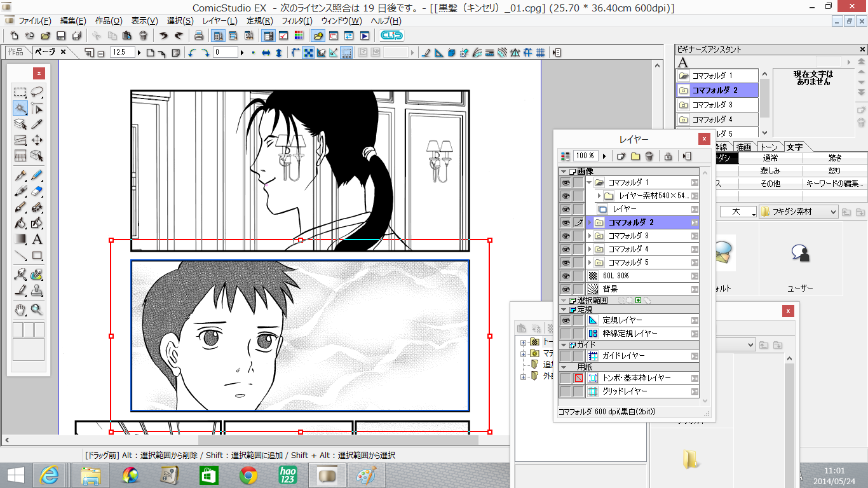
Task: Click the undo arrow icon
Action: point(164,36)
